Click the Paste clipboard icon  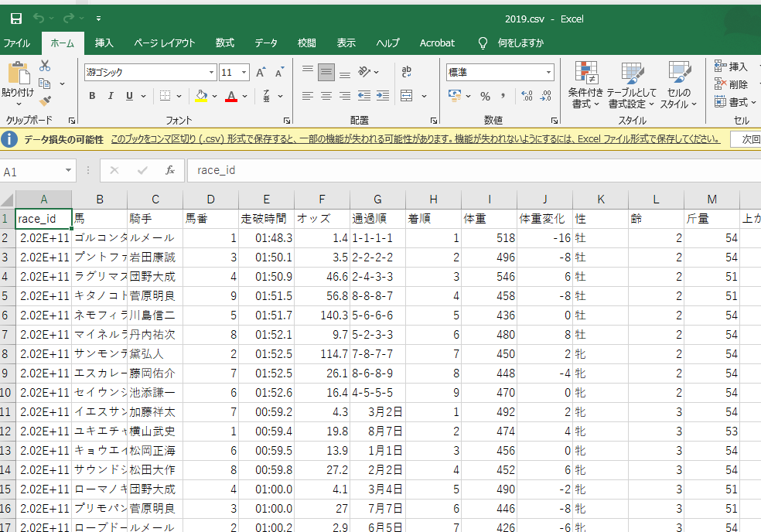(x=19, y=73)
